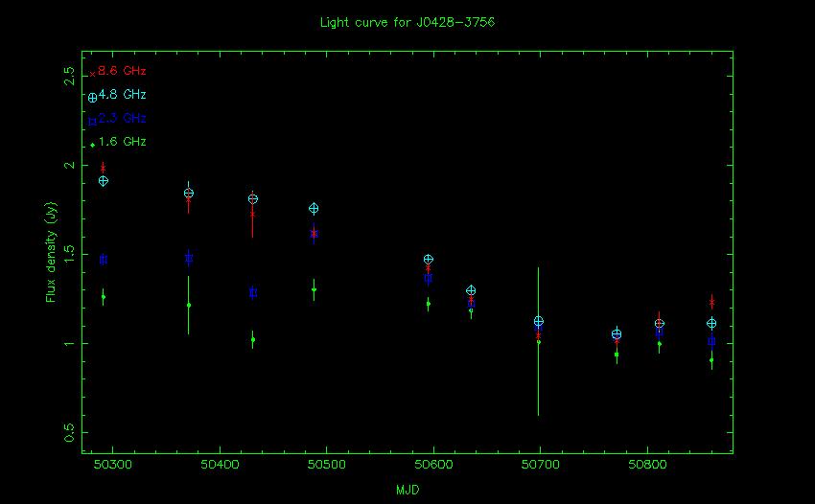Select the first cyan 4.8 GHz point near flux 1.9

tap(104, 181)
